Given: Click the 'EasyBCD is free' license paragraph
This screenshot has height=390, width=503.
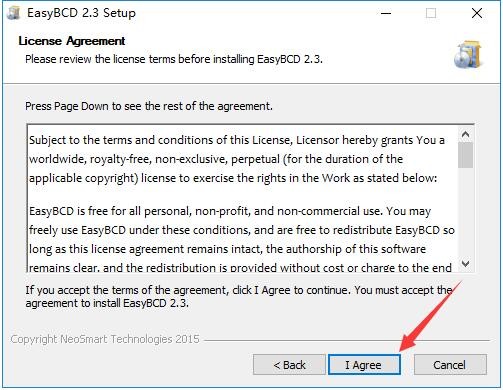Looking at the screenshot, I should coord(242,239).
